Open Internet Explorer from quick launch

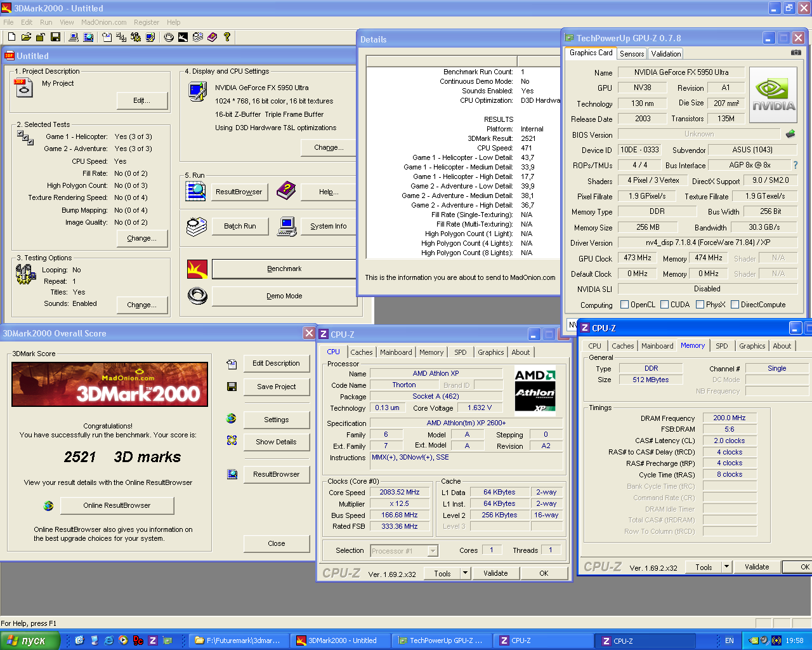[109, 640]
